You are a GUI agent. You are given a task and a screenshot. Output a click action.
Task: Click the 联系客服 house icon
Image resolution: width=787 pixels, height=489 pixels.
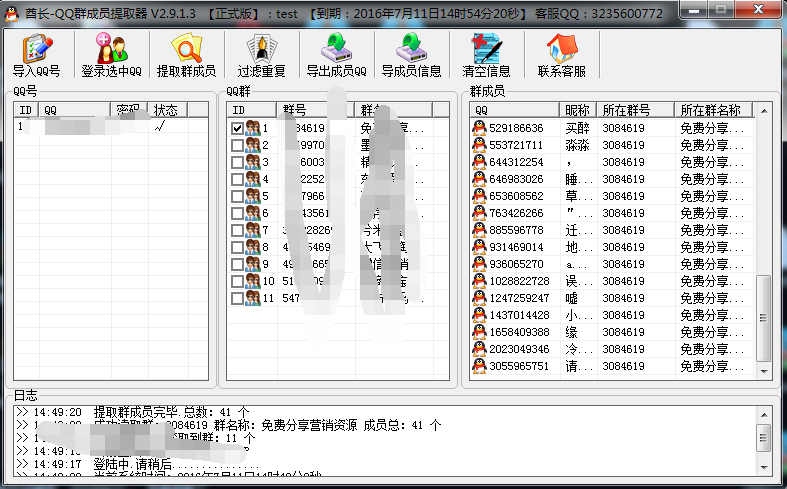pyautogui.click(x=562, y=48)
